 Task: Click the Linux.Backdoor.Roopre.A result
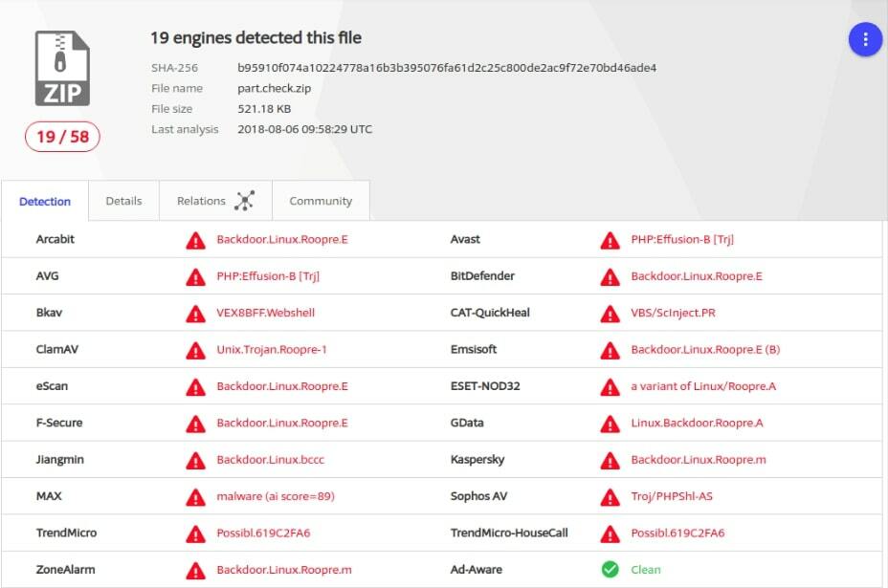coord(698,423)
